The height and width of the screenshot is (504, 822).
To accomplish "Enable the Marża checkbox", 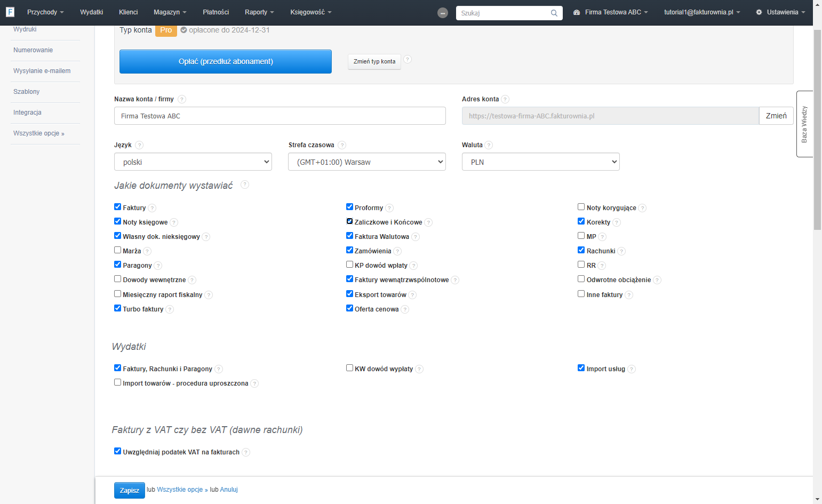I will pos(117,250).
